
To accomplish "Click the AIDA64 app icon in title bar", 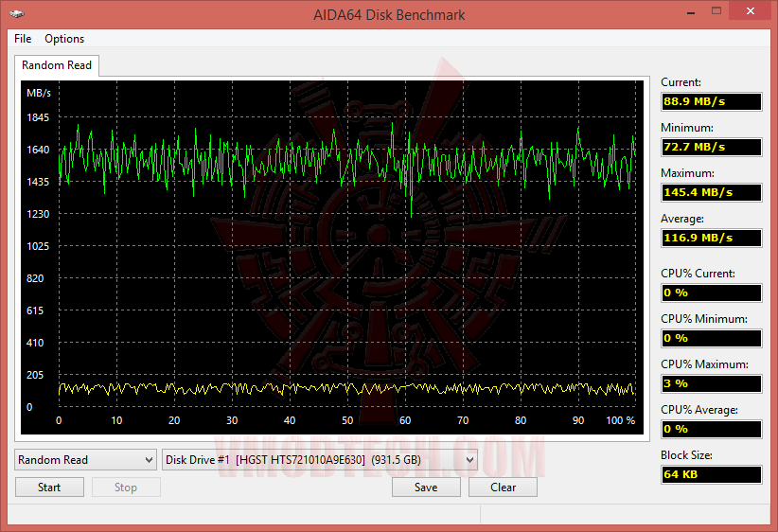I will click(x=17, y=14).
